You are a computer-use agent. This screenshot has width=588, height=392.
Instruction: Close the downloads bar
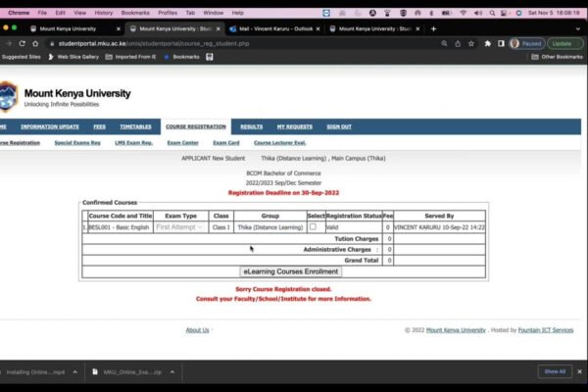tap(580, 371)
